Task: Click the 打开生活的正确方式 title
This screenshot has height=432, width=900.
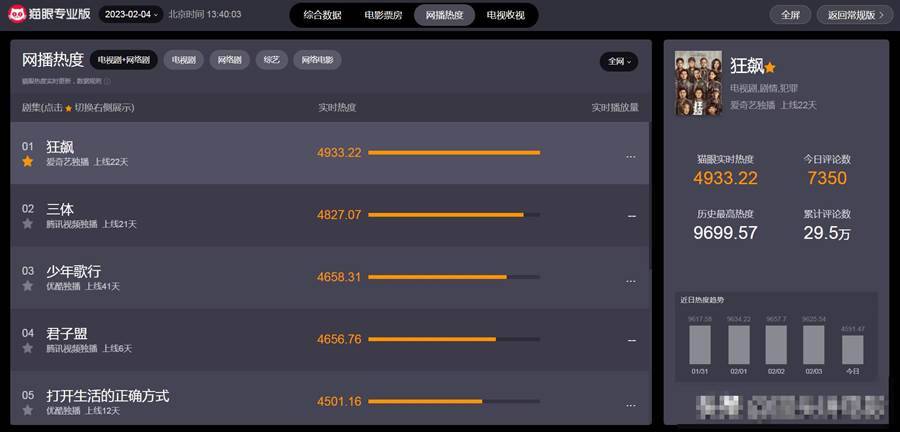Action: pyautogui.click(x=108, y=395)
